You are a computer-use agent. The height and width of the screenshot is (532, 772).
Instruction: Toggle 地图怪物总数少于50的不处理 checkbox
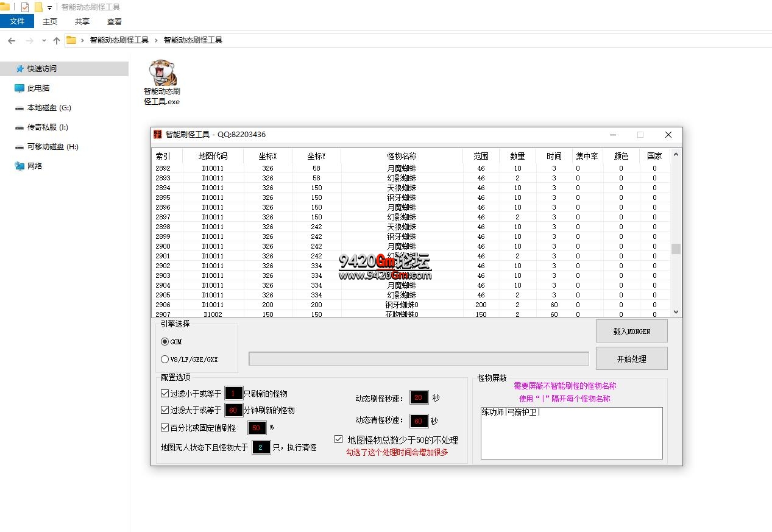click(x=339, y=439)
